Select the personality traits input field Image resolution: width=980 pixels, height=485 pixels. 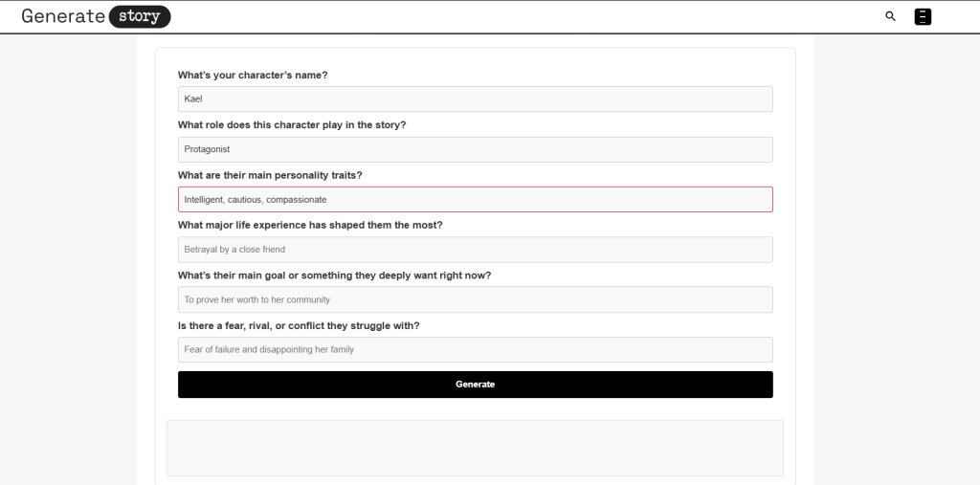point(475,199)
